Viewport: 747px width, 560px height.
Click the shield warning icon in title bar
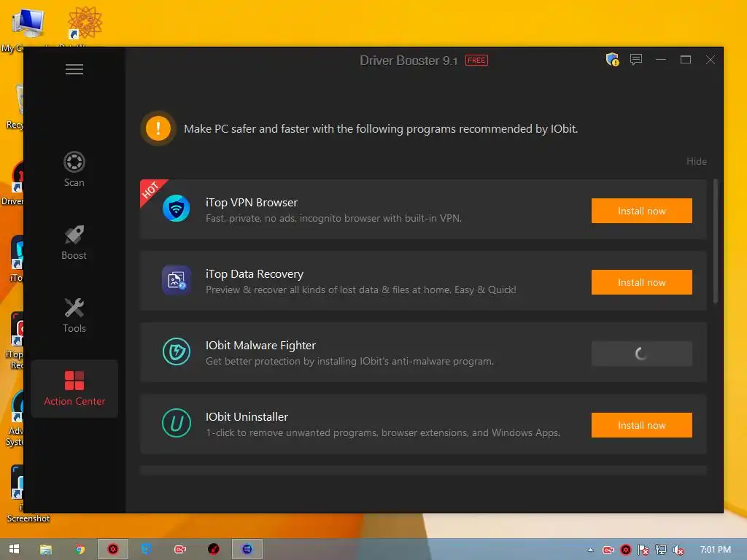click(x=612, y=60)
